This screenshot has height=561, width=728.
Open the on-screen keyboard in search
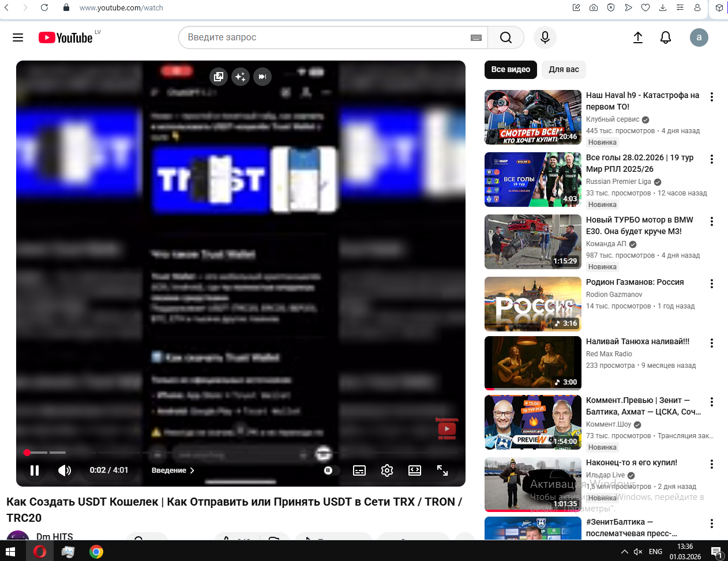[476, 37]
